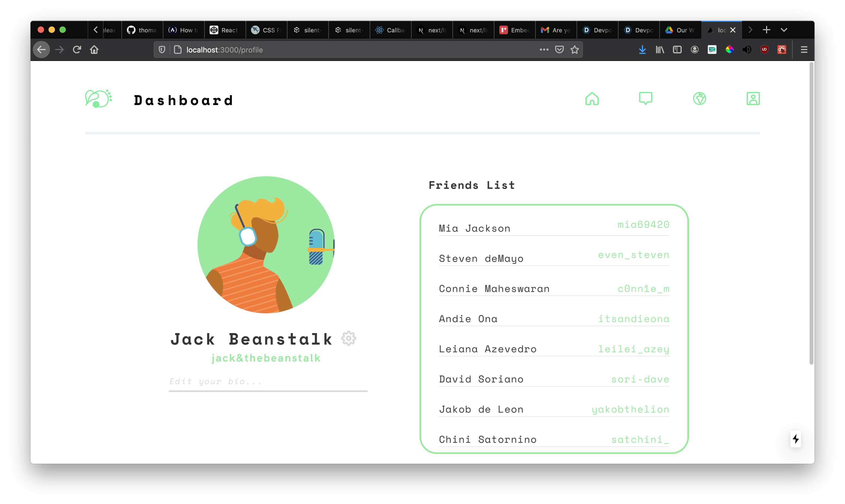Click the lightning bolt icon at bottom right
This screenshot has height=504, width=845.
point(795,439)
